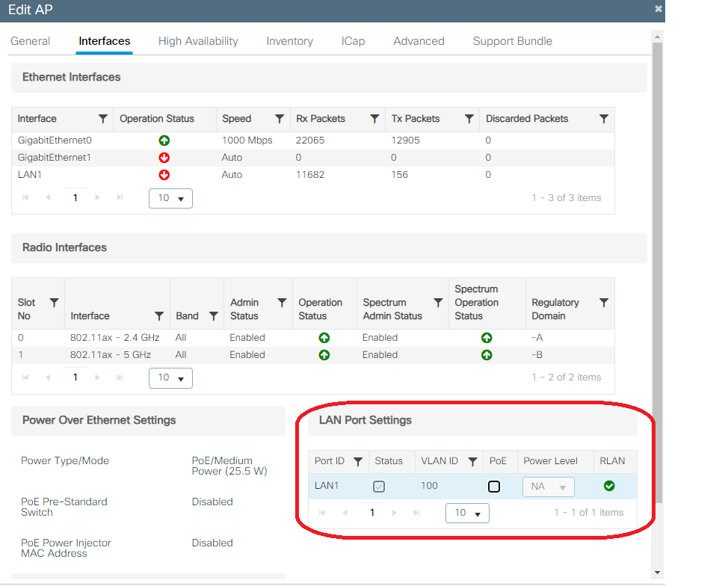Open Radio table items-per-page dropdown
This screenshot has height=586, width=728.
[170, 378]
